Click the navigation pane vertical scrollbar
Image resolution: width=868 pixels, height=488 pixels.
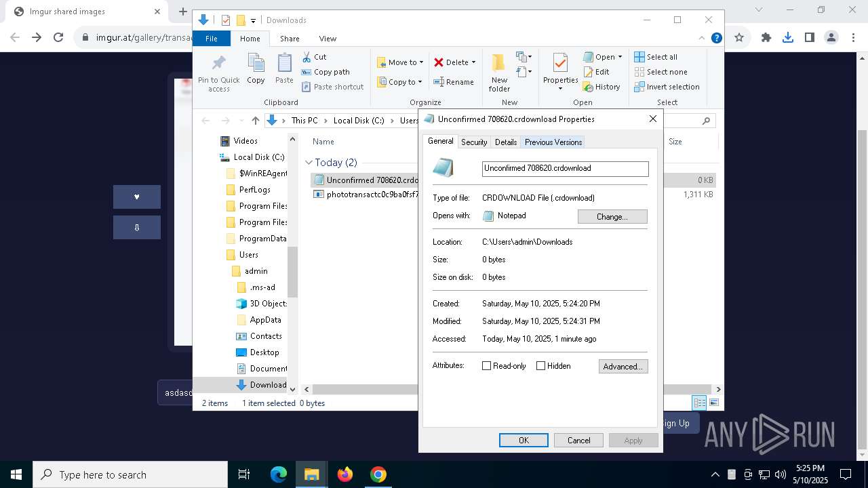292,271
